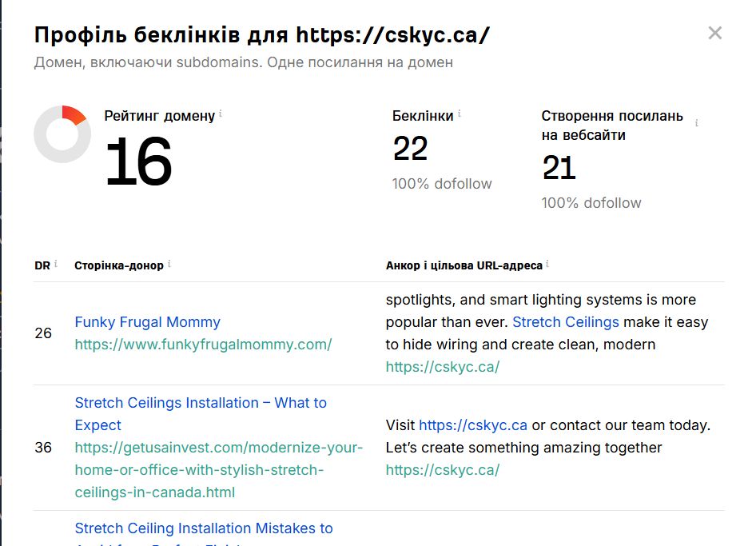Screen dimensions: 756x546
Task: Open the getusainvest.com donor page URL
Action: pos(218,470)
